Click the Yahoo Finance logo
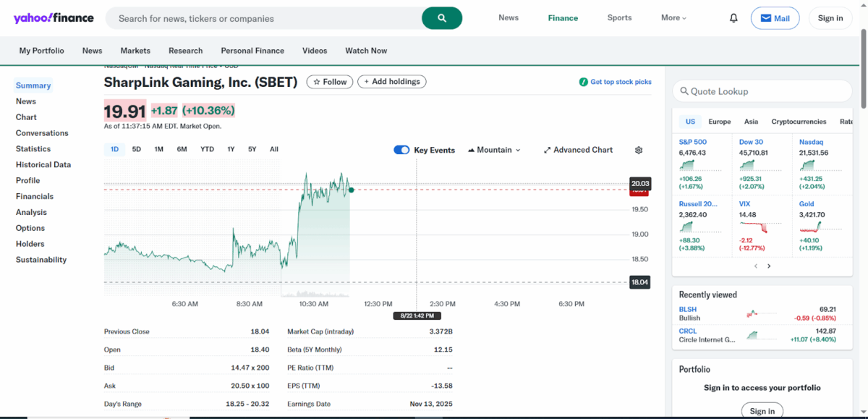The width and height of the screenshot is (868, 419). pos(54,18)
